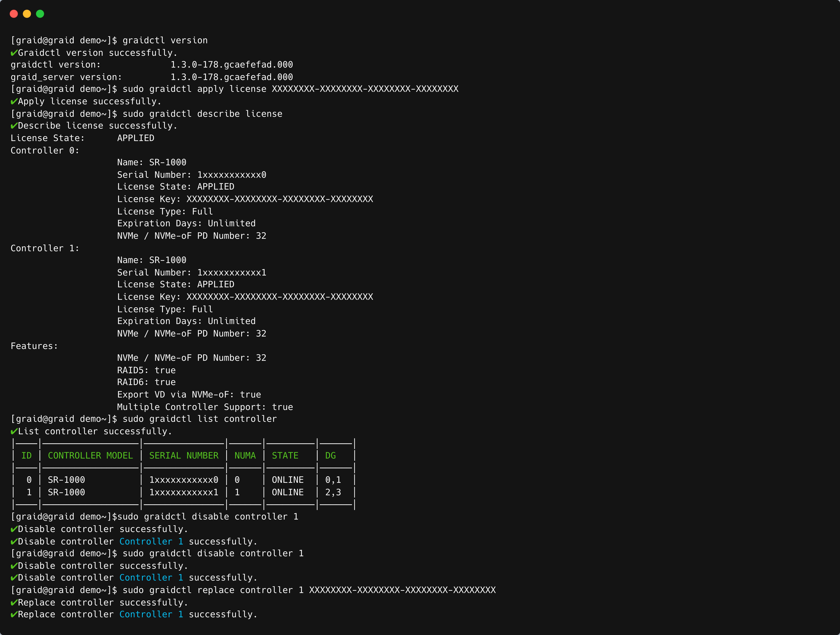Image resolution: width=840 pixels, height=635 pixels.
Task: Collapse the Features section
Action: [34, 346]
